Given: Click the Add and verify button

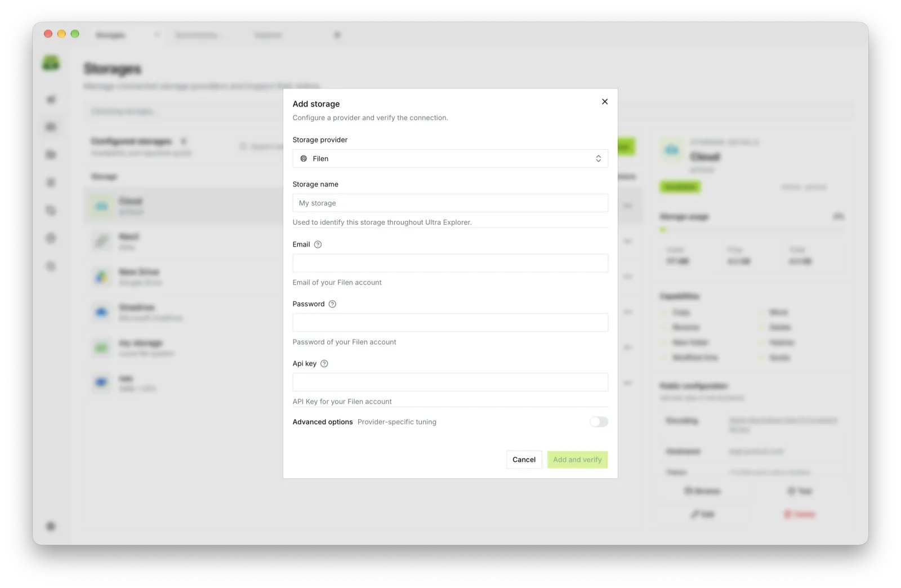Looking at the screenshot, I should 577,460.
